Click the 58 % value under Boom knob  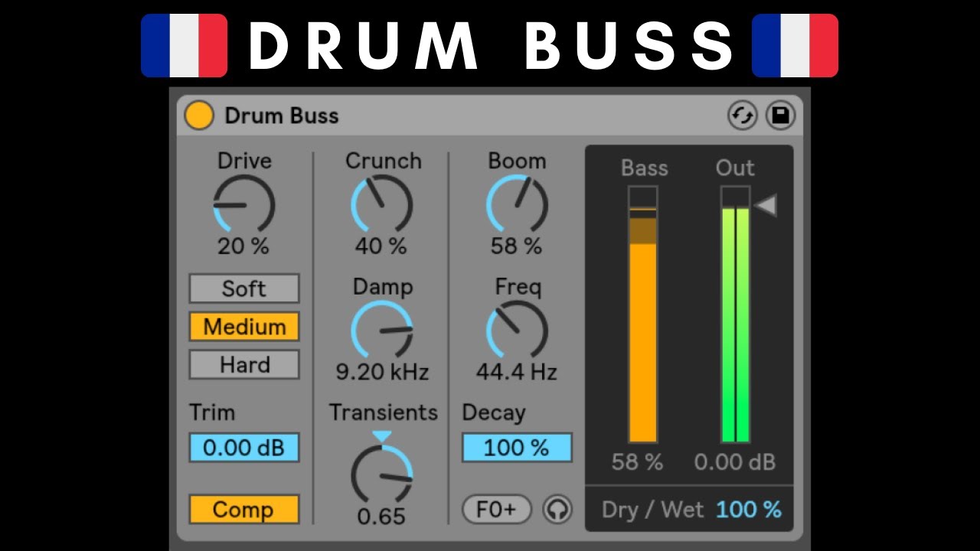(516, 246)
